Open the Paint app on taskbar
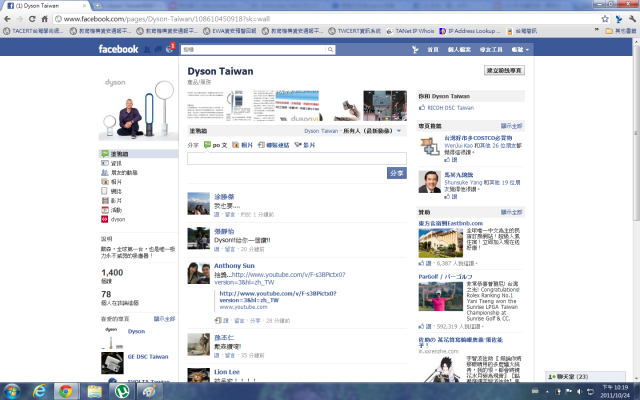This screenshot has height=400, width=640. click(149, 391)
